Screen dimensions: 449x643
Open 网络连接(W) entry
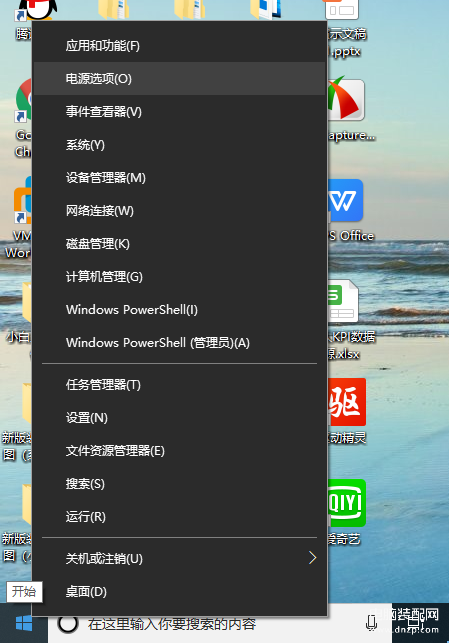(x=179, y=211)
